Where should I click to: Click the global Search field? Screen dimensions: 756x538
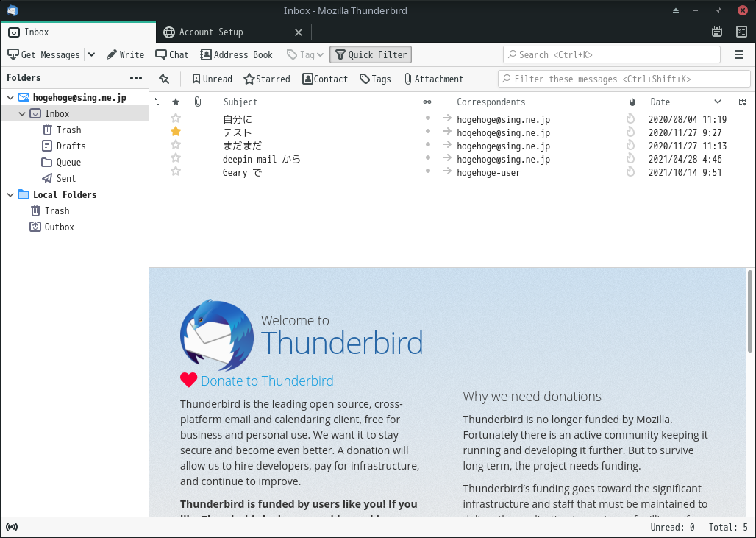611,54
